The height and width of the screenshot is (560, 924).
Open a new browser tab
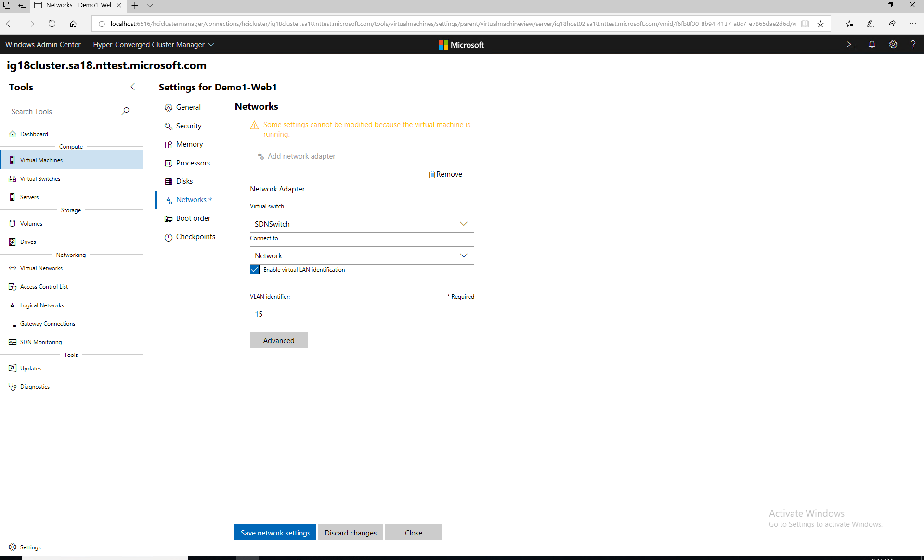[135, 5]
